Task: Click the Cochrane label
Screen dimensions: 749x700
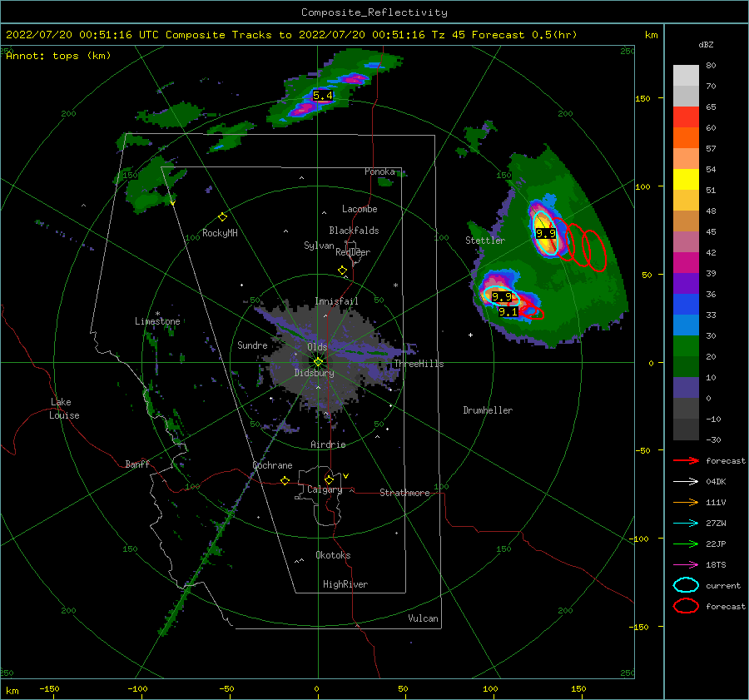Action: (x=272, y=465)
